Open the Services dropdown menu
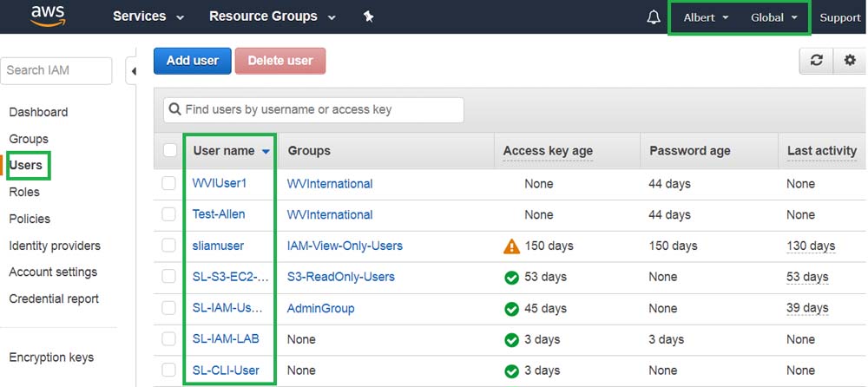 [x=148, y=17]
